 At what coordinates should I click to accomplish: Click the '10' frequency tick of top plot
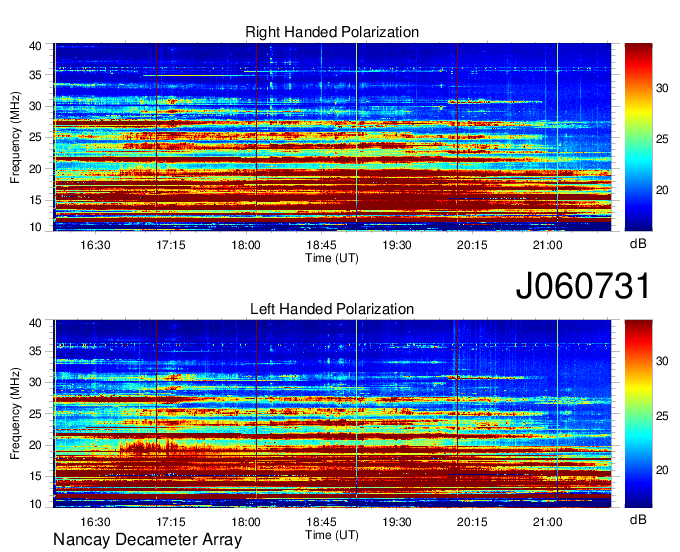35,227
